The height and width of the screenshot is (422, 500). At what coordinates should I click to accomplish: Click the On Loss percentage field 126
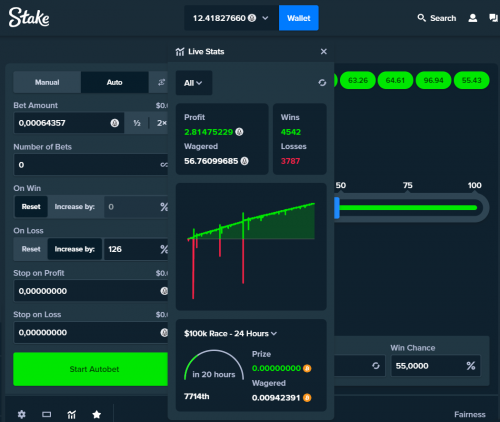click(x=136, y=249)
